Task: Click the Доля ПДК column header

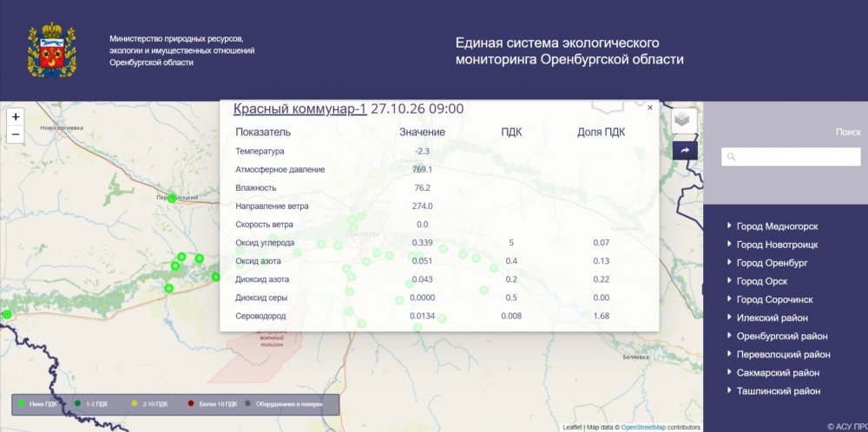Action: [602, 132]
